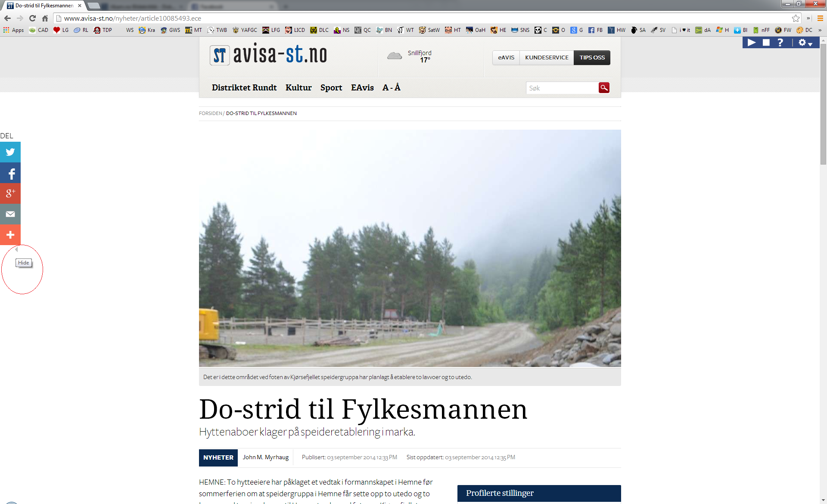Open TDP bookmark
Viewport: 827px width, 504px height.
pos(103,30)
